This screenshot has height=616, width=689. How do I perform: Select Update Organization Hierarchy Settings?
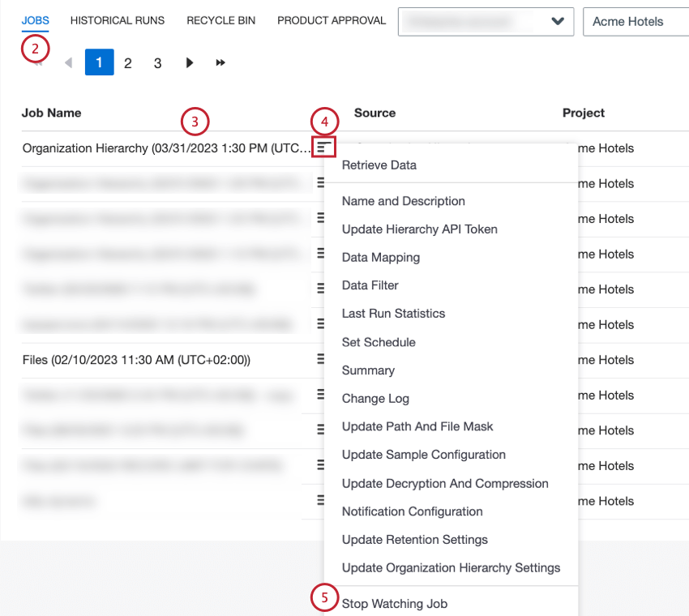451,568
